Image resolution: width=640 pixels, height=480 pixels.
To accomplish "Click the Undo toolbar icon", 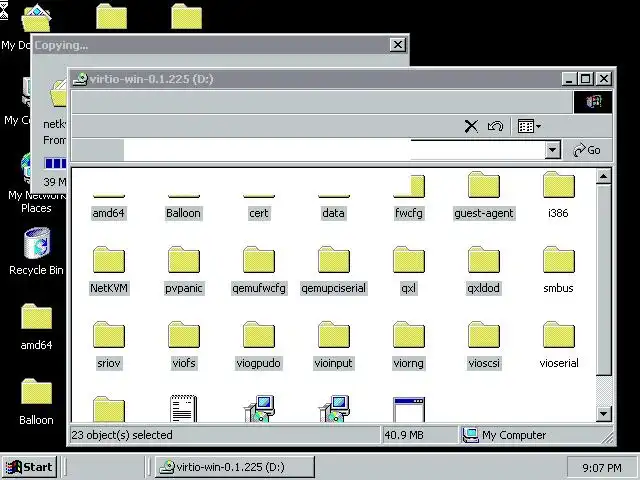I will coord(496,126).
